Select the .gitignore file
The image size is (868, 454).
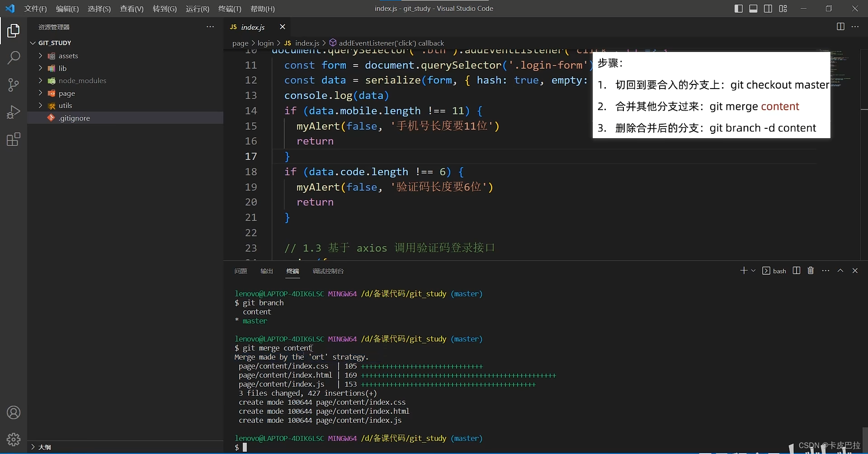click(125, 118)
